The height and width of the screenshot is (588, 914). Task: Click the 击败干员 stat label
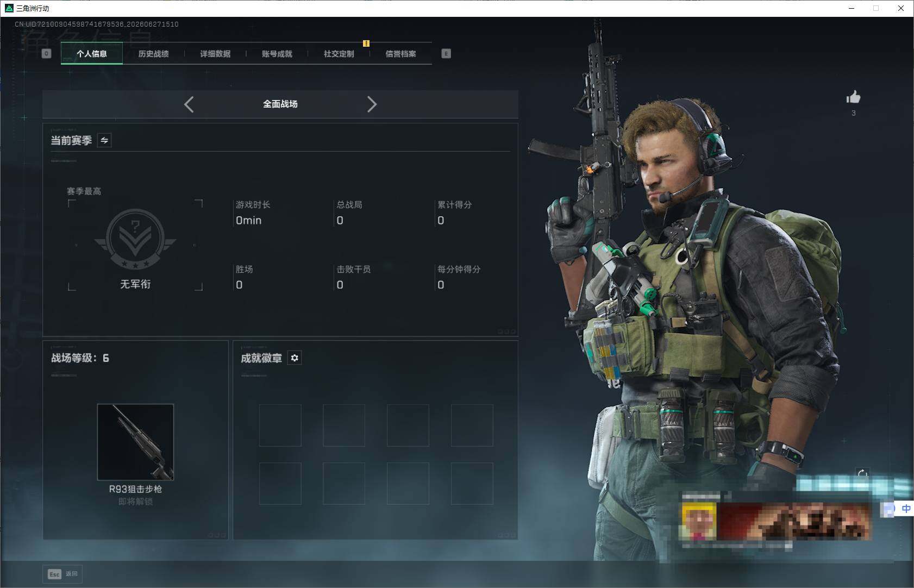coord(354,269)
